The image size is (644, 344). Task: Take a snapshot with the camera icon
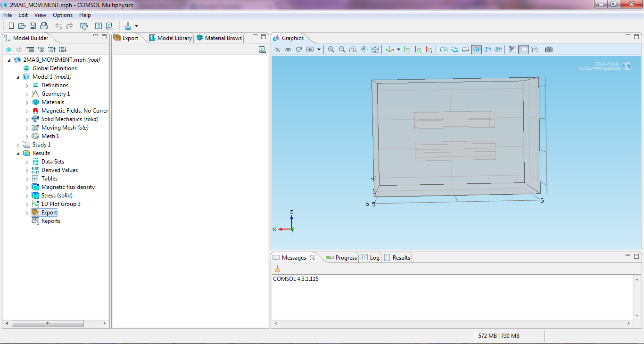pyautogui.click(x=549, y=49)
